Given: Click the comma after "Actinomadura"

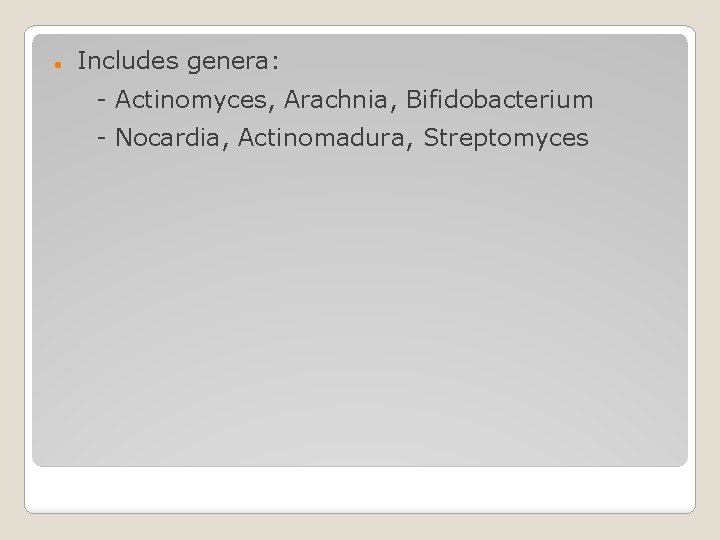Looking at the screenshot, I should (410, 147).
